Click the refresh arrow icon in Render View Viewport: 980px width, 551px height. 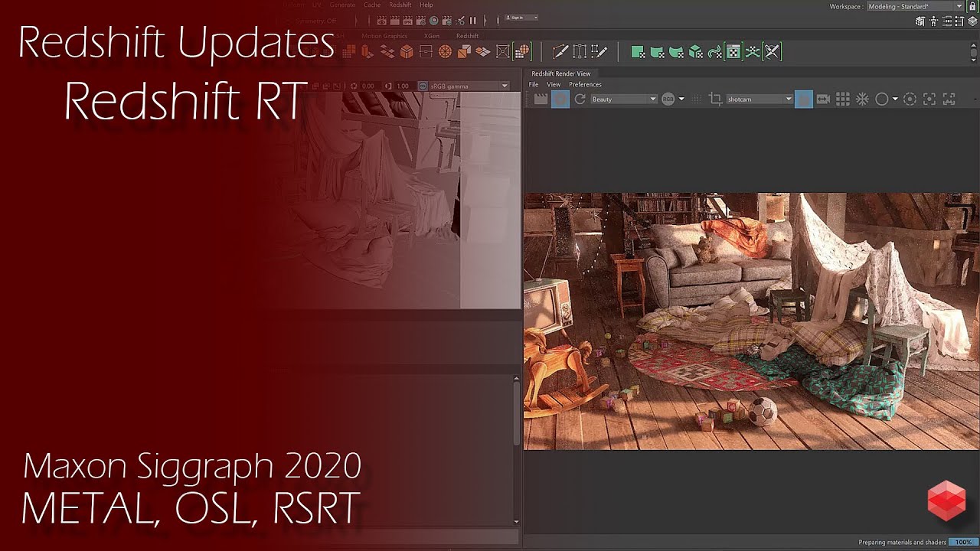(580, 99)
